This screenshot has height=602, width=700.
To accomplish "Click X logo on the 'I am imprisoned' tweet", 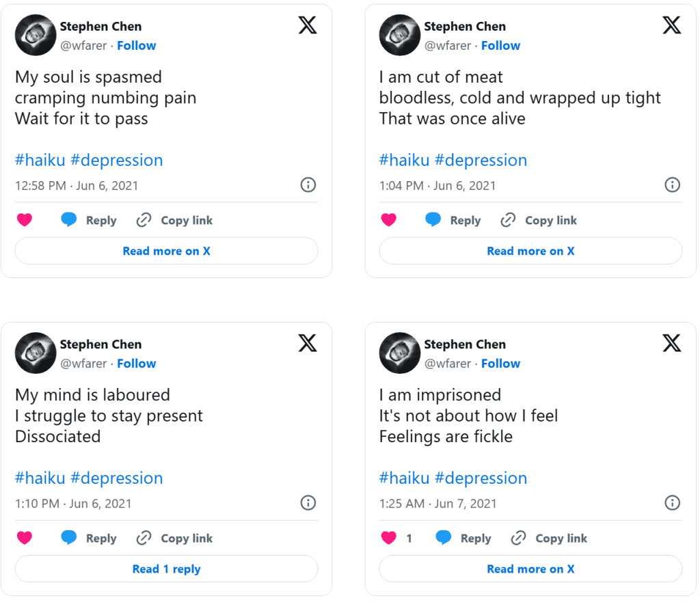I will (672, 344).
